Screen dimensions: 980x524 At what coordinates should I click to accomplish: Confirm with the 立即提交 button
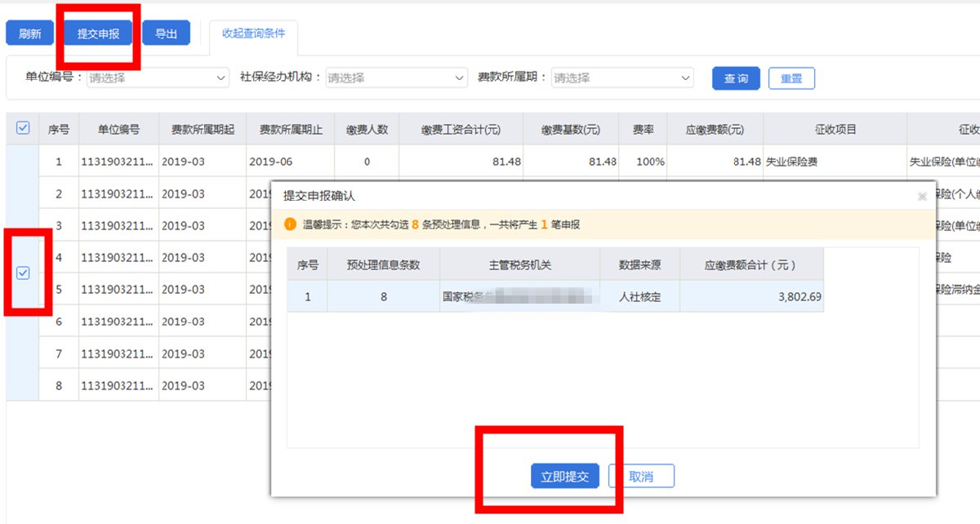coord(565,477)
